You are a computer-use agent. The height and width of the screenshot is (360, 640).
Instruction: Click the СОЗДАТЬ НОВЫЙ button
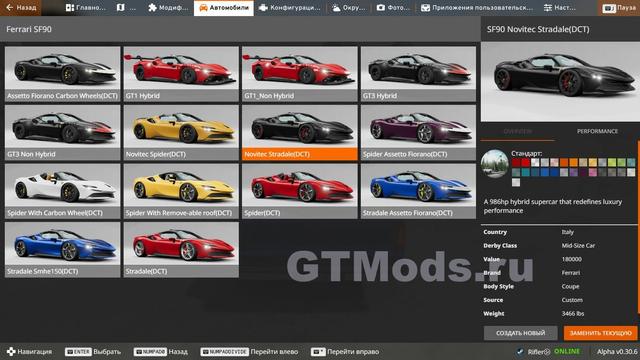point(520,333)
